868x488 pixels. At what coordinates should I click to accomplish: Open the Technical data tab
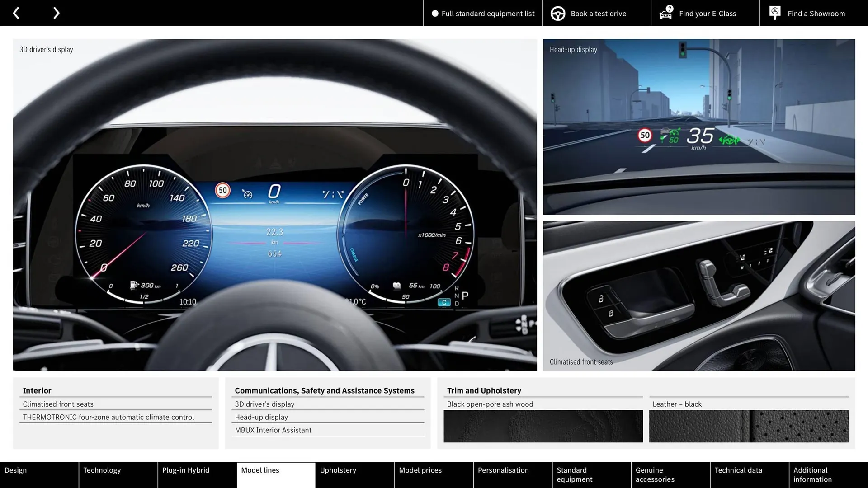[x=749, y=475]
